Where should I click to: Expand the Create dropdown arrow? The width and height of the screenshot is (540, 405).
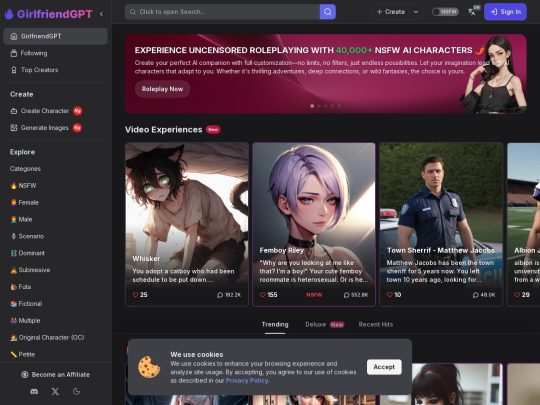coord(416,12)
